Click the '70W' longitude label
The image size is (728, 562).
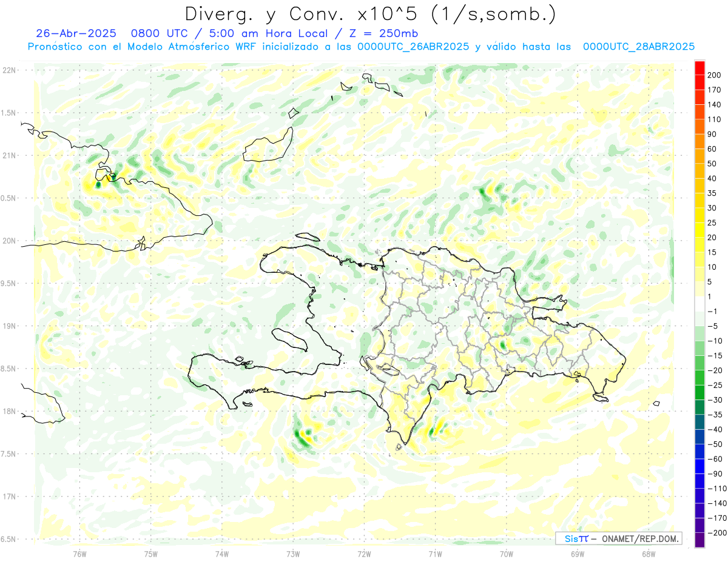[507, 554]
